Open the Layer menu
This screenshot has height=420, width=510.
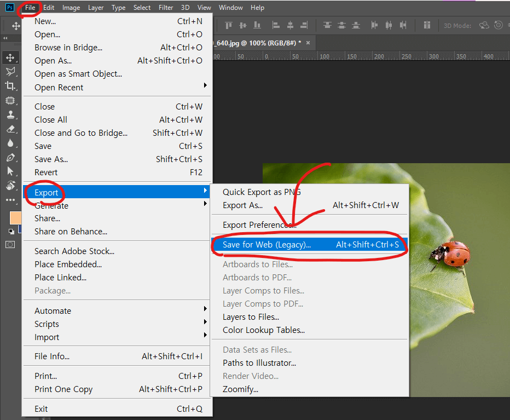tap(96, 8)
